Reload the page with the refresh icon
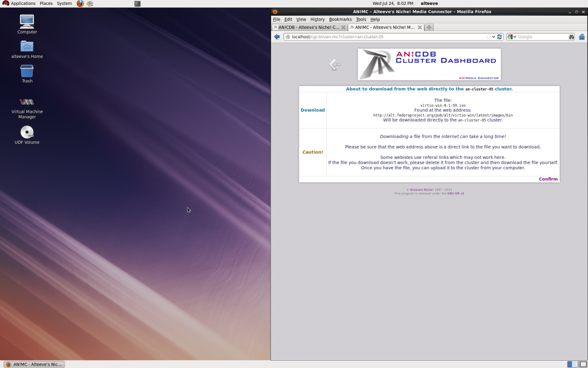The image size is (588, 368). click(x=500, y=37)
